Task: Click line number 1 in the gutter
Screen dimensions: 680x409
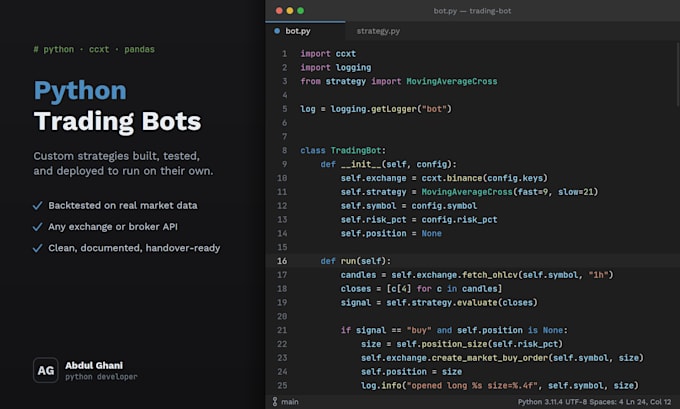Action: tap(284, 53)
